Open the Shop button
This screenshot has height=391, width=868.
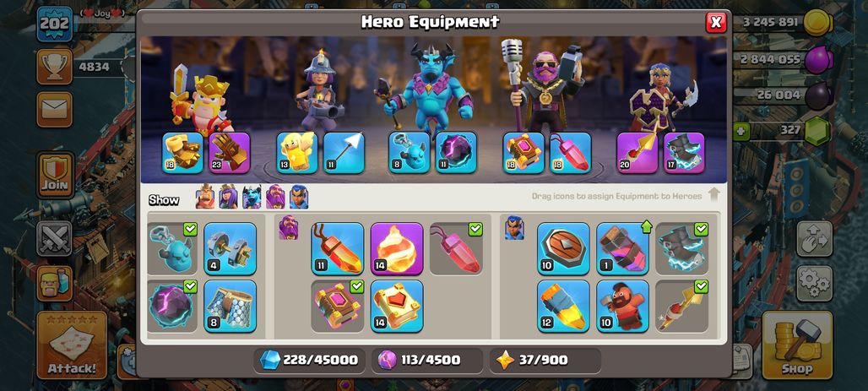[x=797, y=345]
